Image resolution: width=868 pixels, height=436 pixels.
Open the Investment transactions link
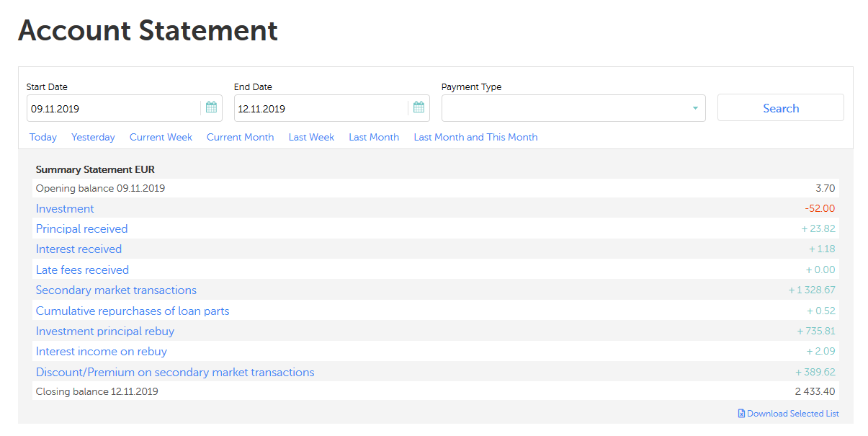[x=65, y=208]
